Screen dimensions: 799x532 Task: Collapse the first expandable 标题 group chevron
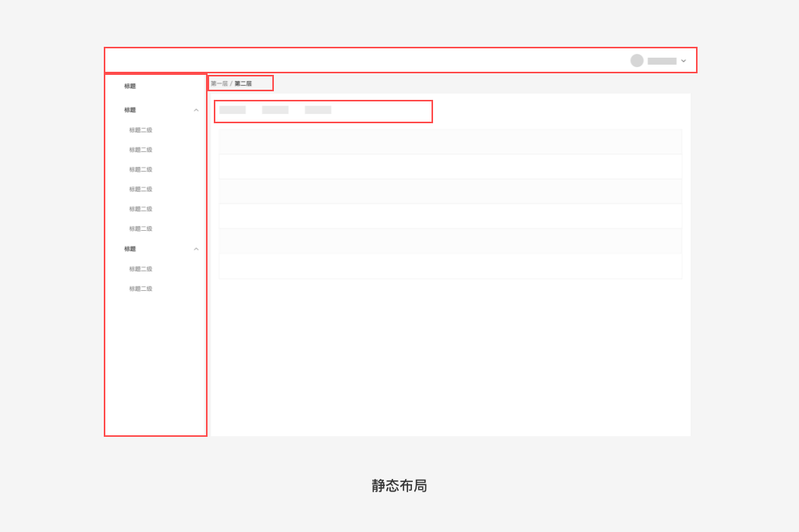[x=196, y=110]
